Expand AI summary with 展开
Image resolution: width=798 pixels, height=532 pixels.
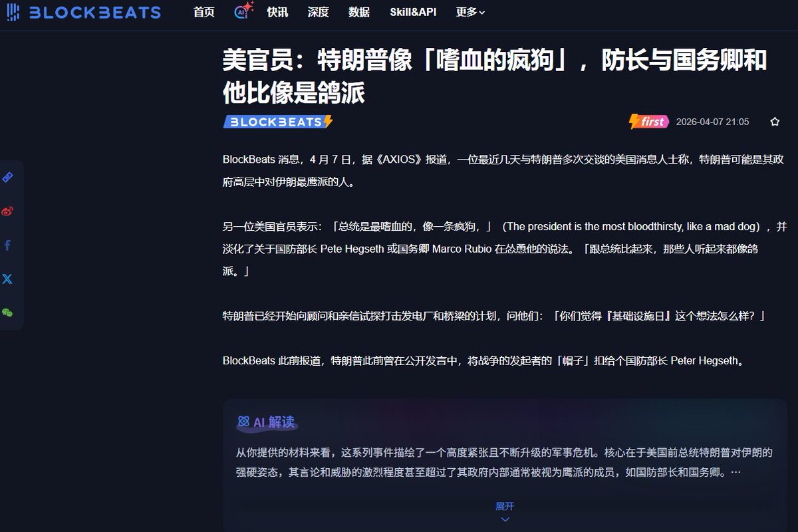[505, 506]
